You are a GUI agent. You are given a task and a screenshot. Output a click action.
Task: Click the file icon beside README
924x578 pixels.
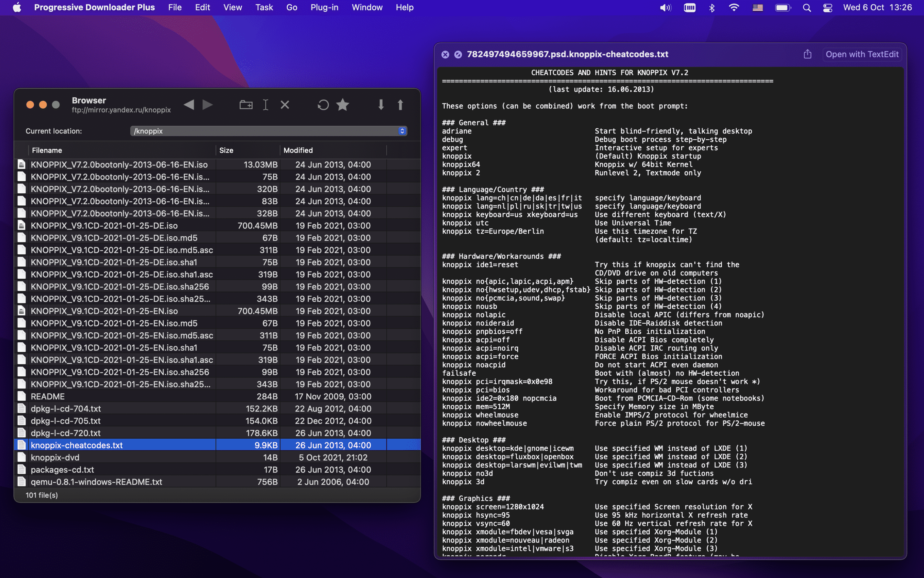point(22,396)
